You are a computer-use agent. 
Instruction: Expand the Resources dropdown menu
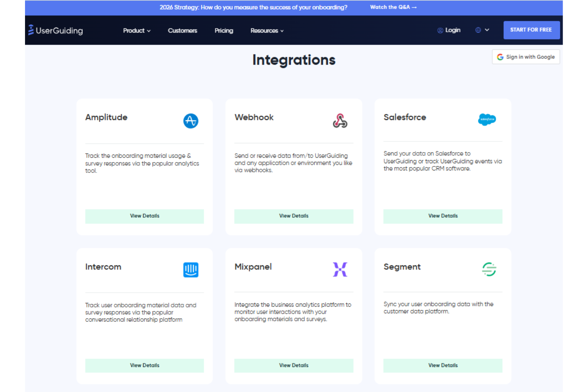pos(267,31)
